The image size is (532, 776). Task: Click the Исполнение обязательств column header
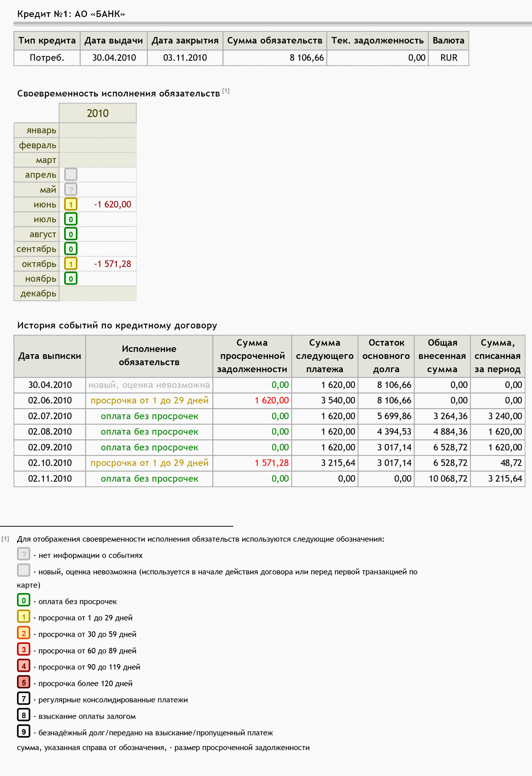149,356
